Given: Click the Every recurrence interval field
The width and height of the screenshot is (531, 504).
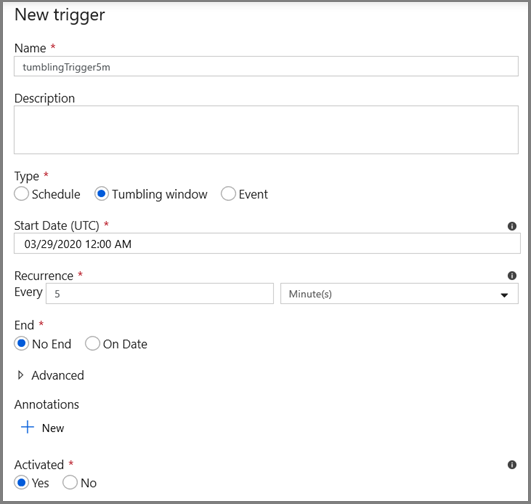Looking at the screenshot, I should [x=160, y=294].
